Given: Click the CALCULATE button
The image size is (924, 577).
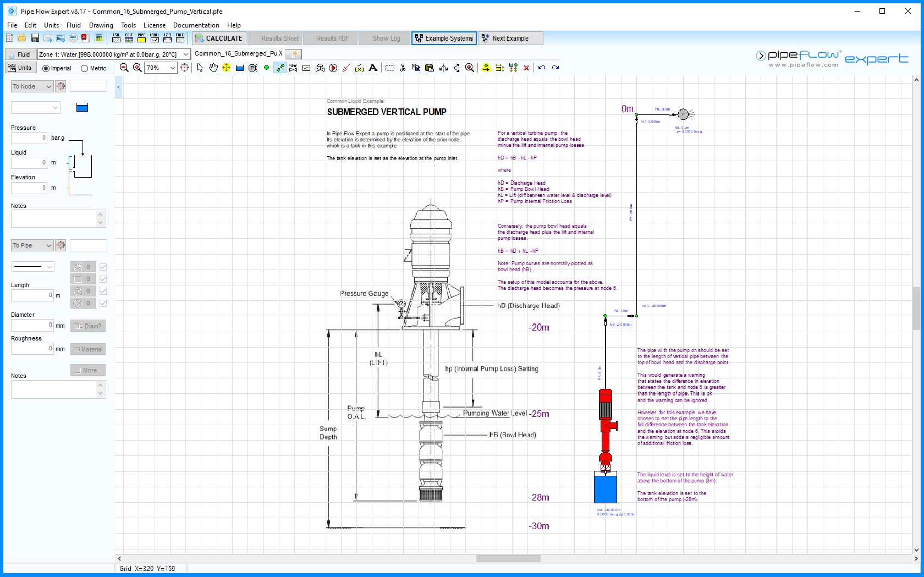Looking at the screenshot, I should tap(218, 38).
